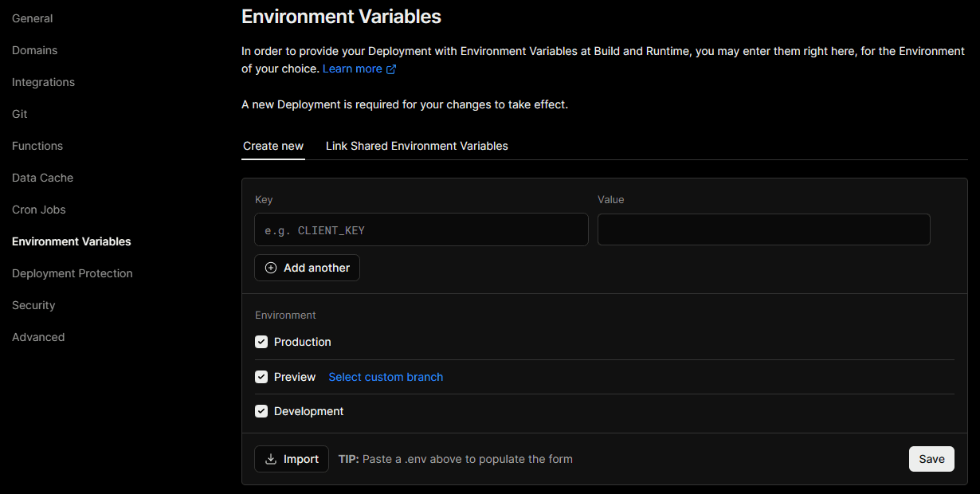Screen dimensions: 980x494
Task: Open Deployment Protection settings
Action: click(x=73, y=273)
